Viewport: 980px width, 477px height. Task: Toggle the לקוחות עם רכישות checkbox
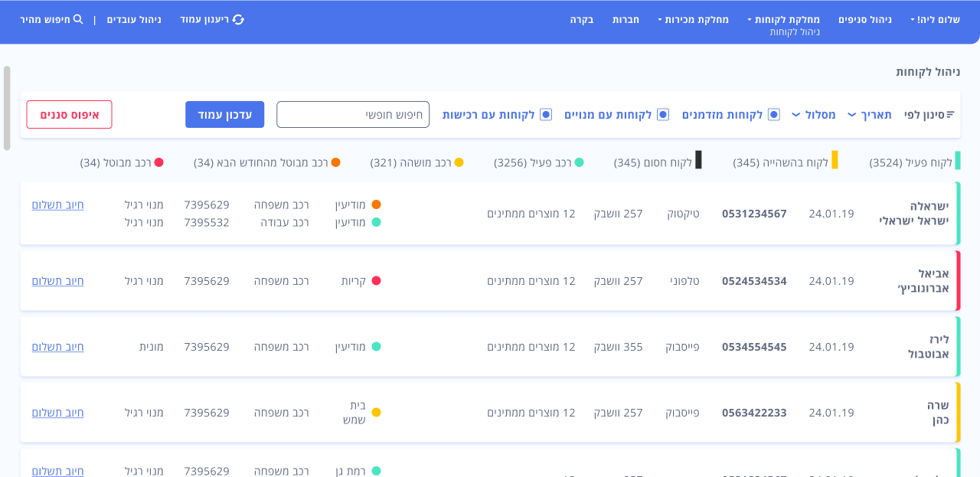(546, 115)
